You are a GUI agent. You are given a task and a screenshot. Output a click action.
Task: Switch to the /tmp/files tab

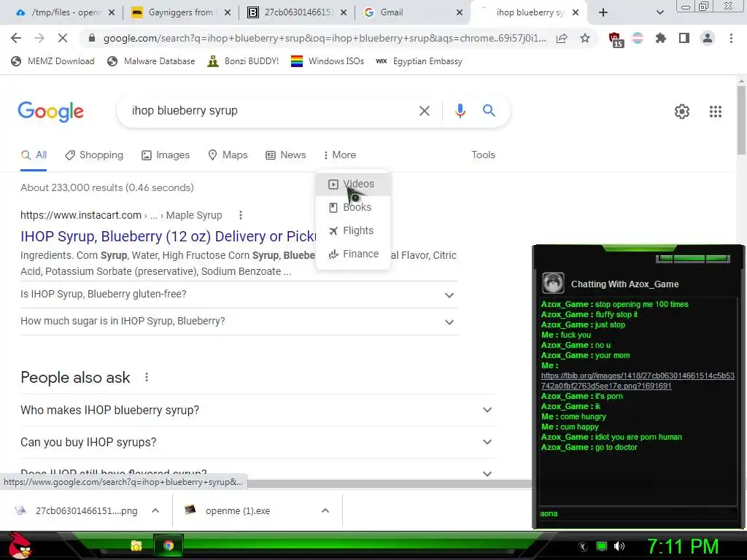[x=65, y=12]
